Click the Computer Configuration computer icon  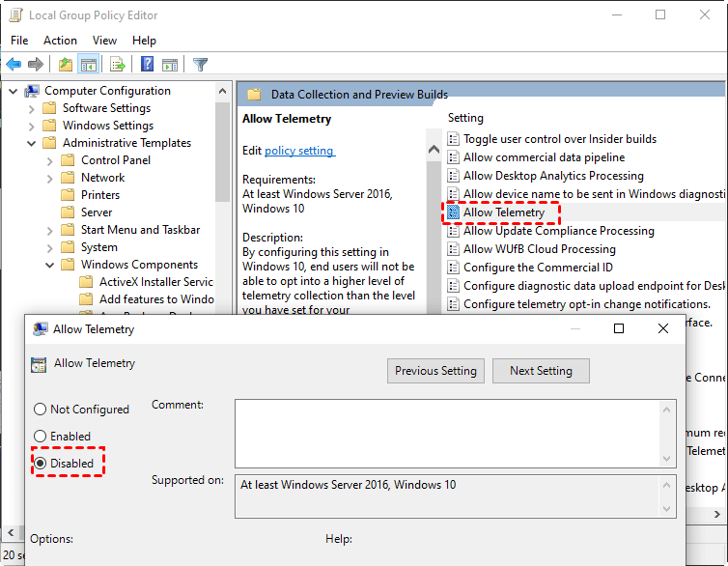click(x=32, y=91)
